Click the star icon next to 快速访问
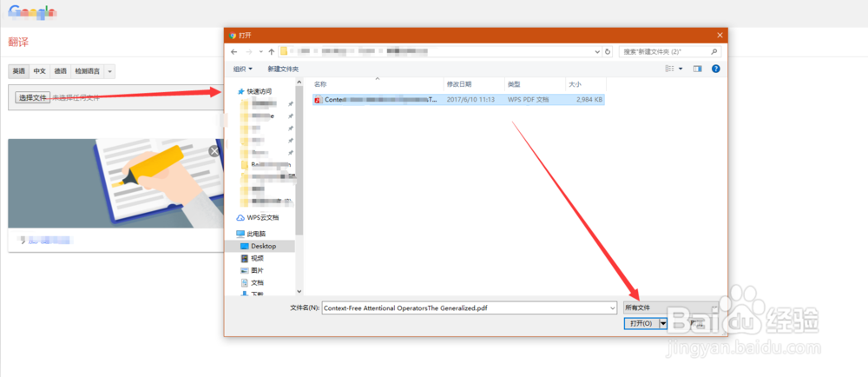The width and height of the screenshot is (868, 377). [x=240, y=91]
